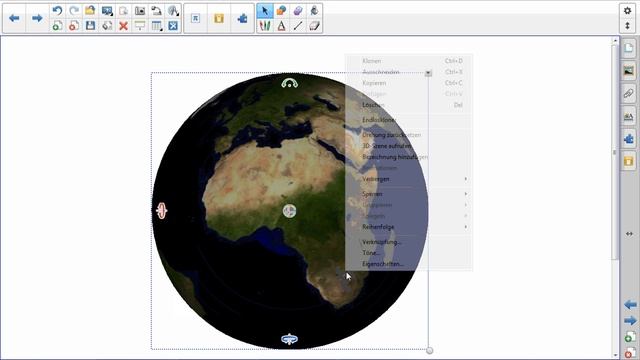
Task: Open the yellow activity builder icon in toolbar
Action: point(219,18)
